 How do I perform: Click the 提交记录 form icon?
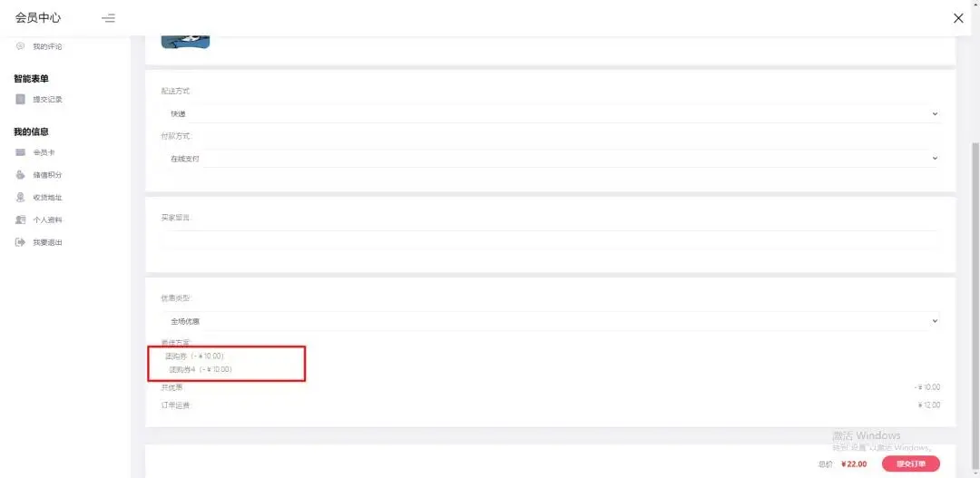point(20,99)
